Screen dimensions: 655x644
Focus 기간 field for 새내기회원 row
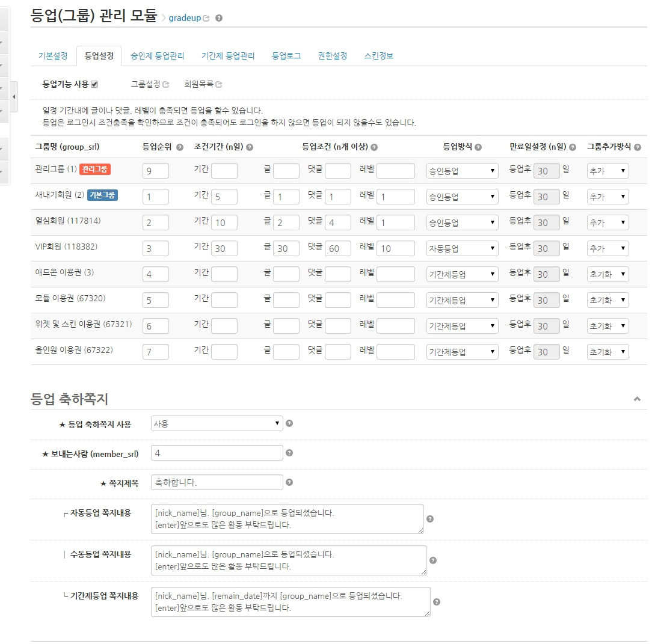pyautogui.click(x=224, y=197)
